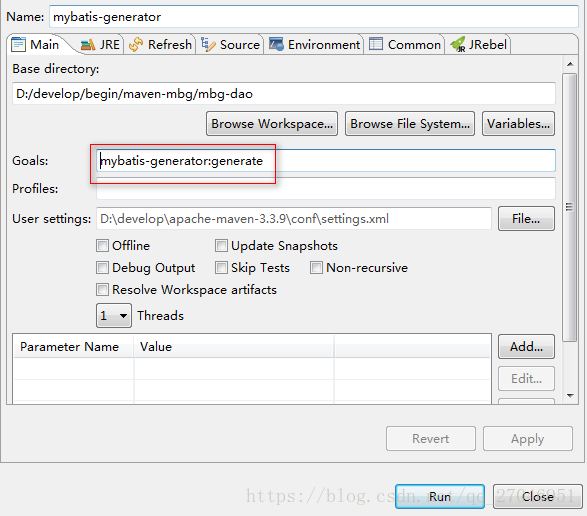Viewport: 587px width, 516px height.
Task: Switch to the JRebel tab
Action: 478,45
